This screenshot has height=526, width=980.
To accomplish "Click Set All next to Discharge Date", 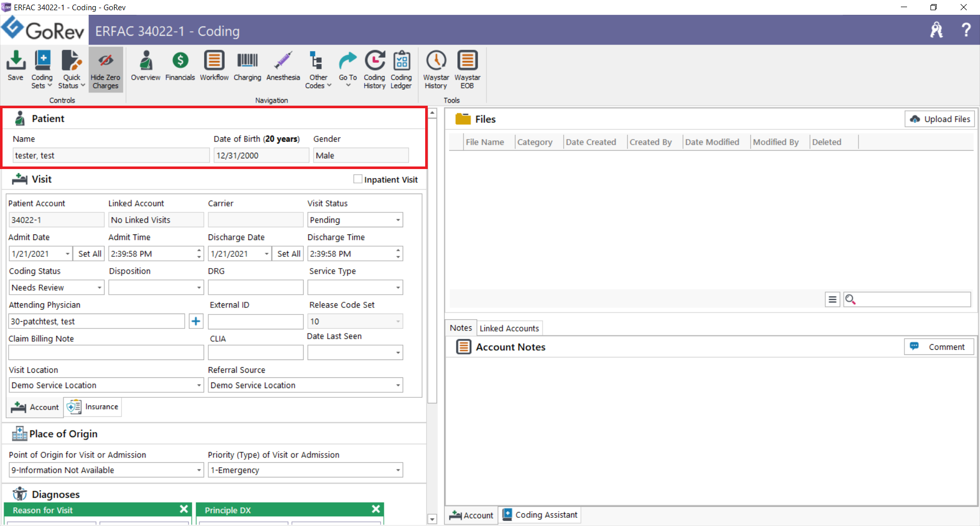I will tap(289, 254).
